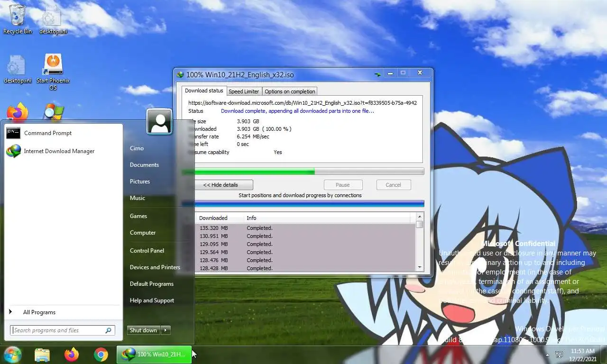607x364 pixels.
Task: Launch Internet Download Manager from Start menu
Action: click(x=64, y=151)
